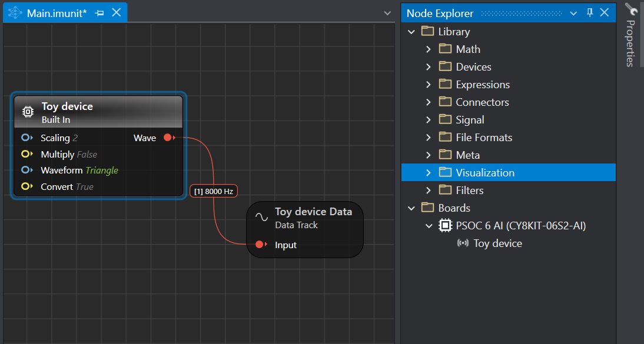Click the Devices folder icon
Viewport: 644px width, 344px height.
point(445,66)
